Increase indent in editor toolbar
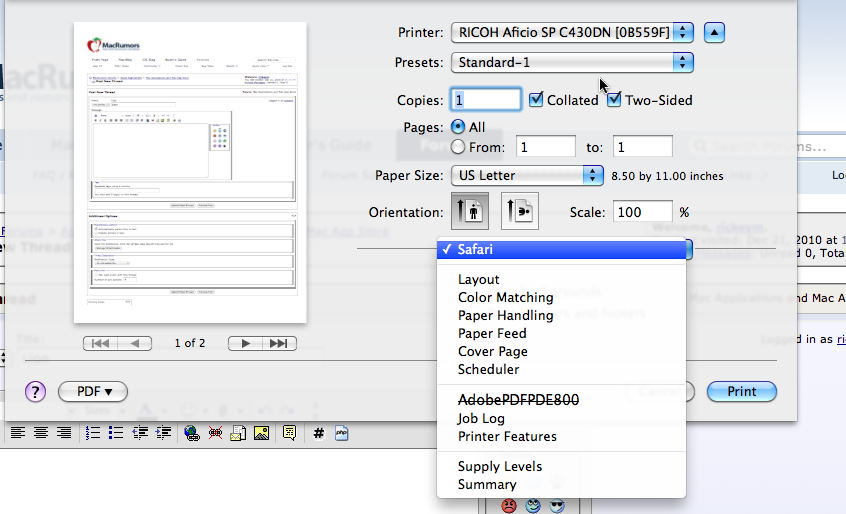Viewport: 846px width, 514px height. tap(163, 433)
